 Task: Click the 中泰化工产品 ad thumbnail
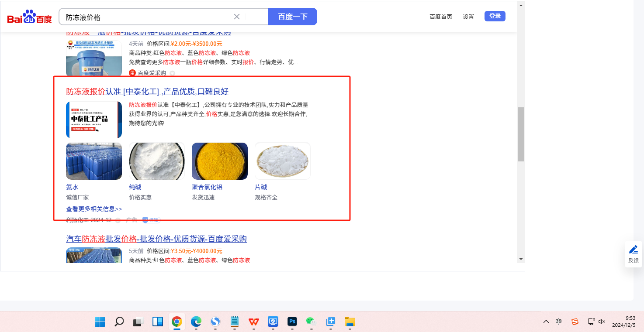click(x=94, y=120)
